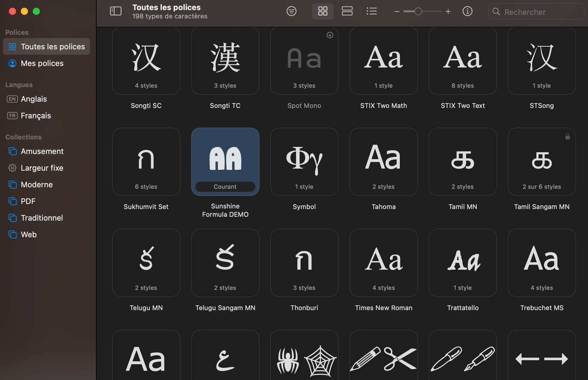This screenshot has height=380, width=588.
Task: Select the Tahoma font tile
Action: (383, 162)
